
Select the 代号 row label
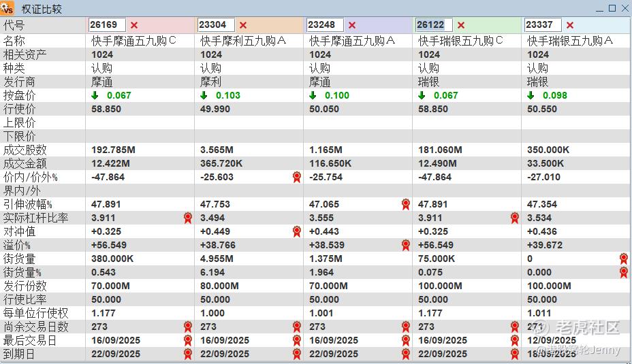coord(14,25)
